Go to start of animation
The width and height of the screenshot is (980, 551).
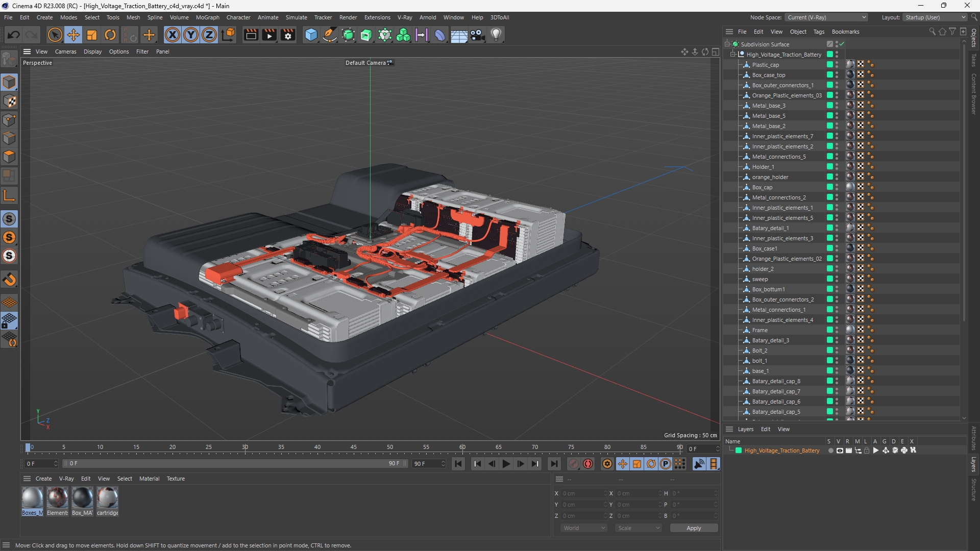[458, 464]
